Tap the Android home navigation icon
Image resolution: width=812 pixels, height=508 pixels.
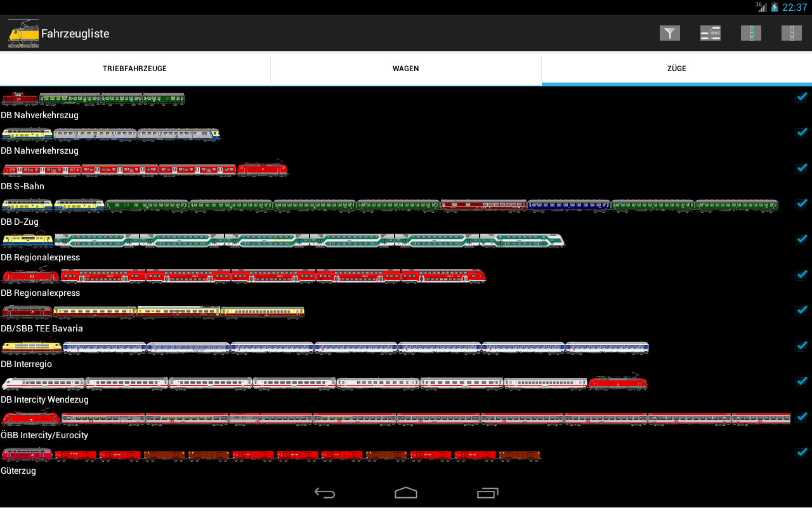coord(406,493)
